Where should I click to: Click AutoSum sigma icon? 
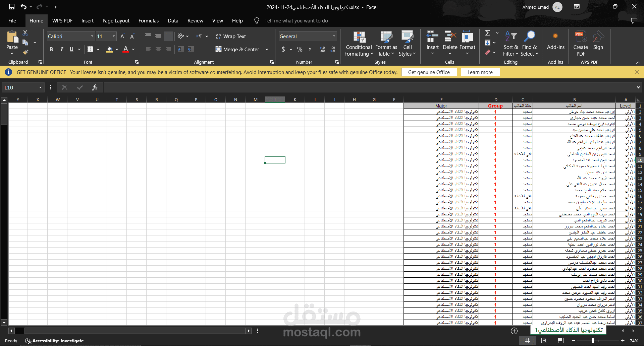[x=488, y=33]
